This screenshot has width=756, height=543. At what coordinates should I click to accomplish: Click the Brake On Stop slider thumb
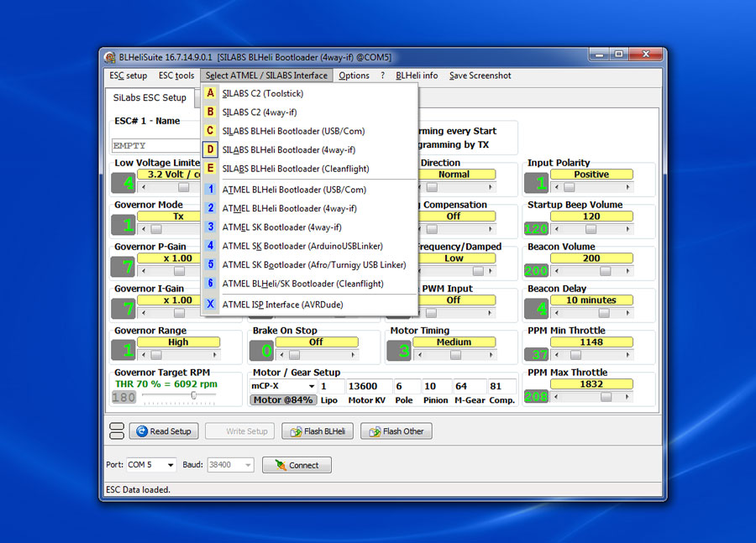294,355
